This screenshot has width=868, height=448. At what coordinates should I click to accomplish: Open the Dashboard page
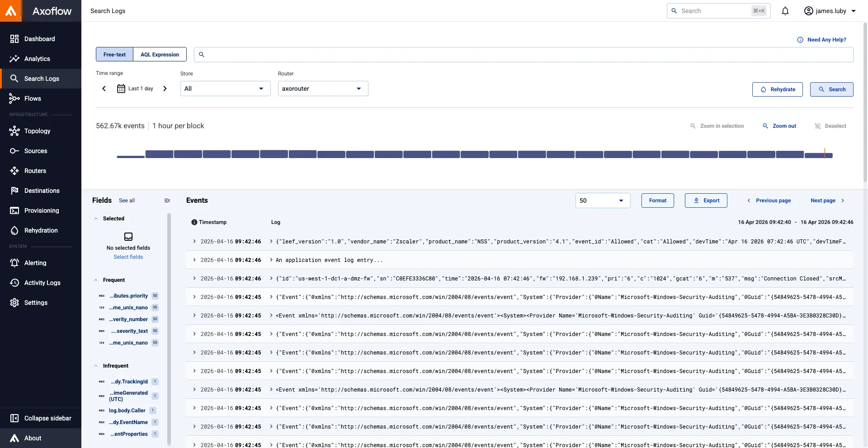point(41,39)
